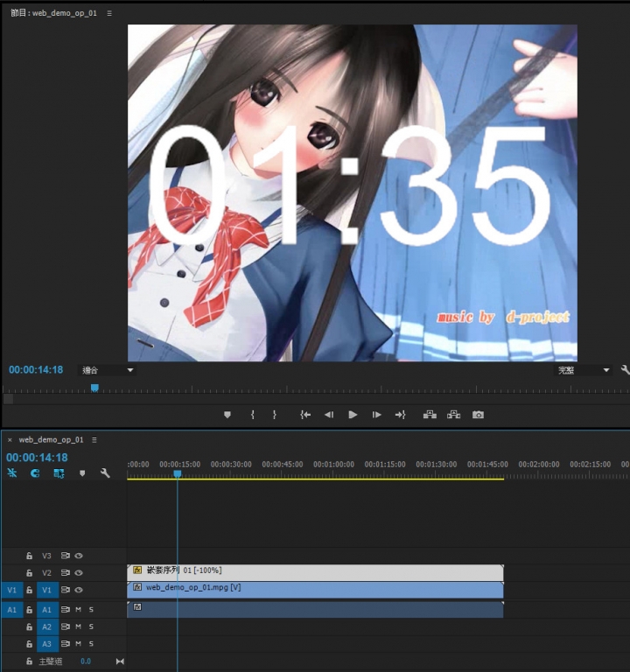Click the V1 source patching button
The image size is (630, 672).
[x=12, y=590]
